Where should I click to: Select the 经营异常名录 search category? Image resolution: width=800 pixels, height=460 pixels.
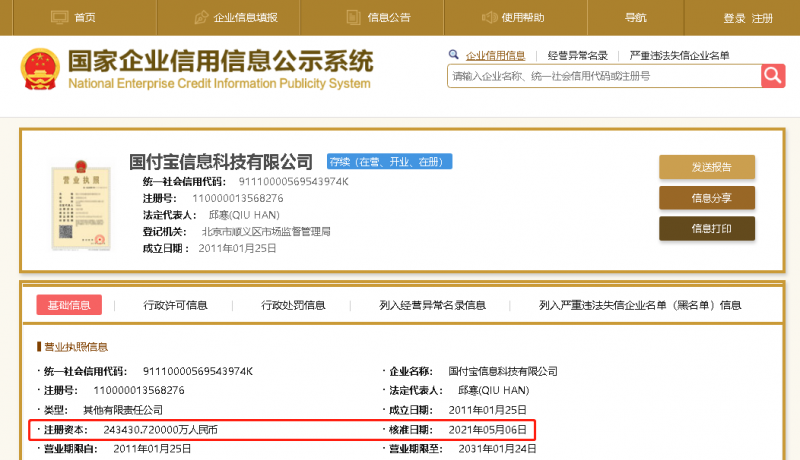578,56
